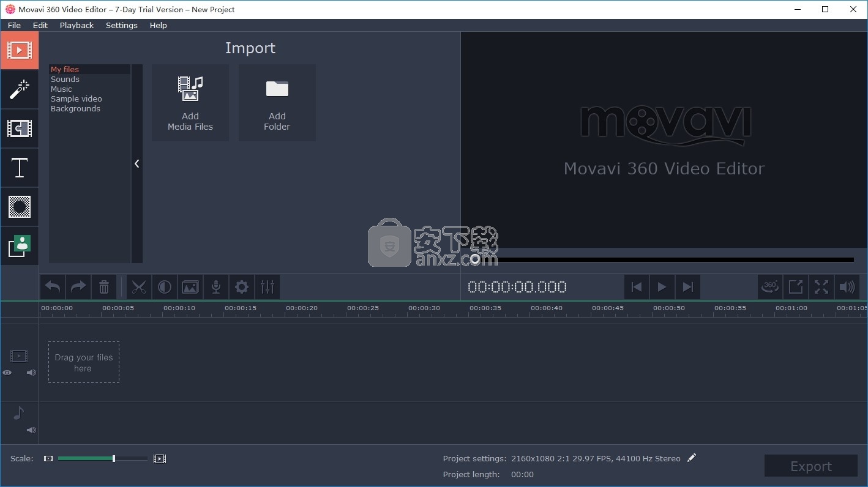Open the Chroma Key overlay tab
The image size is (868, 487).
pyautogui.click(x=20, y=246)
